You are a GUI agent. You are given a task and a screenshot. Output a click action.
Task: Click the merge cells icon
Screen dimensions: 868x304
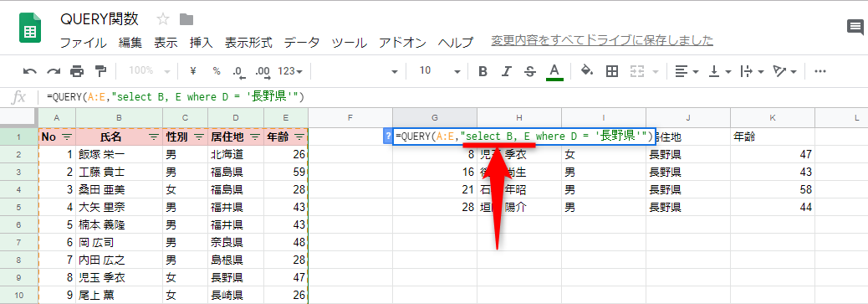pyautogui.click(x=638, y=71)
